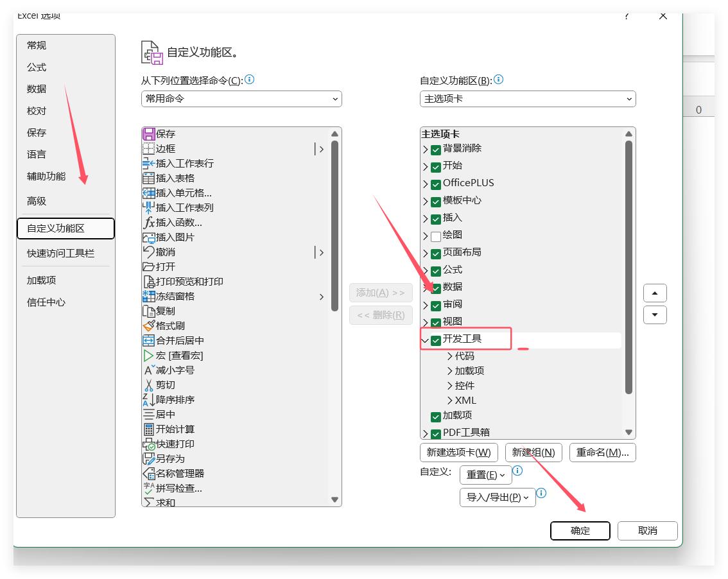728x579 pixels.
Task: Open the 主选项卡 ribbon dropdown
Action: (528, 99)
